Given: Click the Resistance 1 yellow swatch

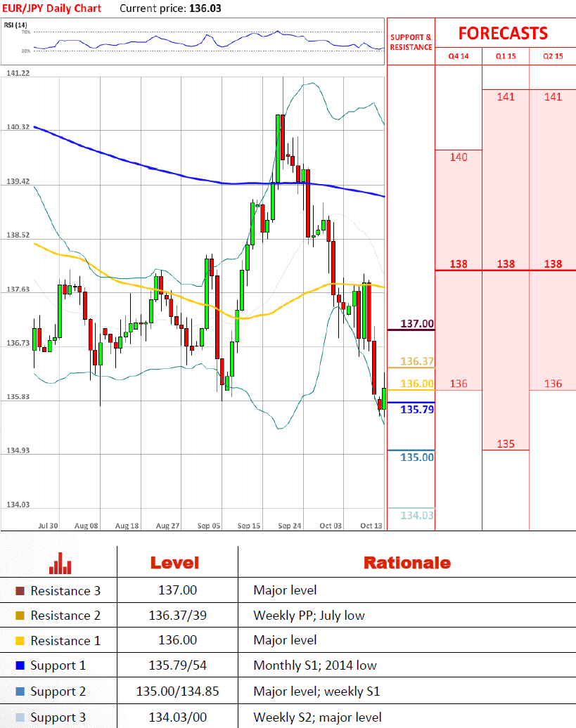Looking at the screenshot, I should 20,641.
